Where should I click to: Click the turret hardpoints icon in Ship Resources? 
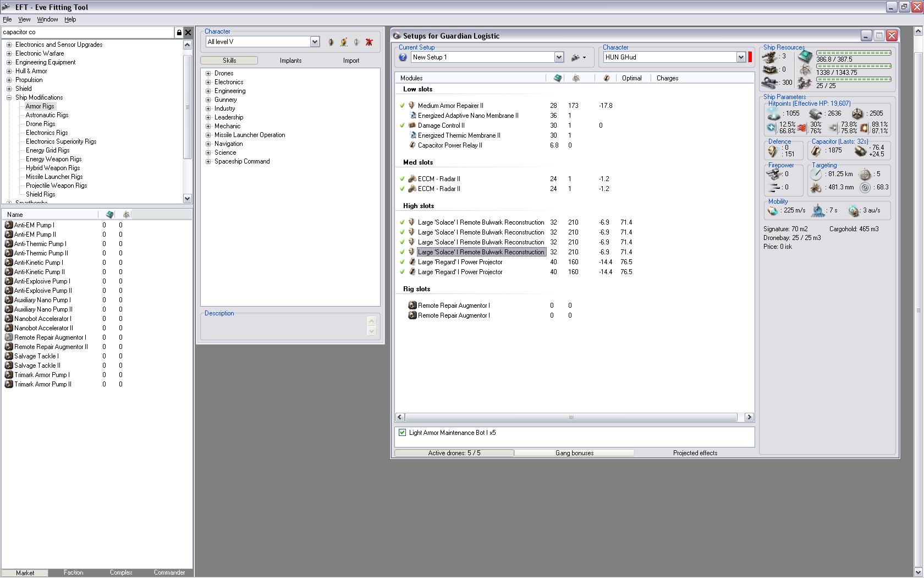770,56
